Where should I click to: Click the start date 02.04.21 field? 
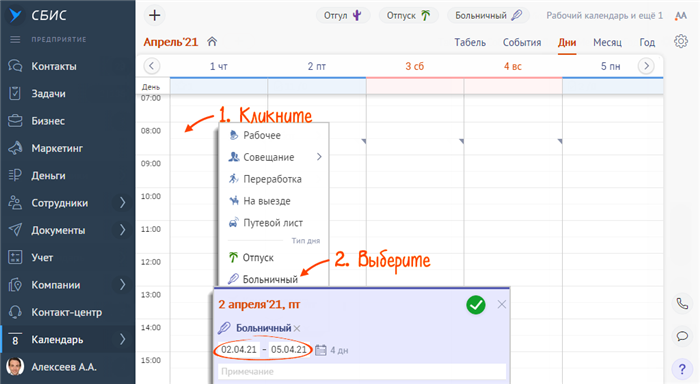[239, 350]
